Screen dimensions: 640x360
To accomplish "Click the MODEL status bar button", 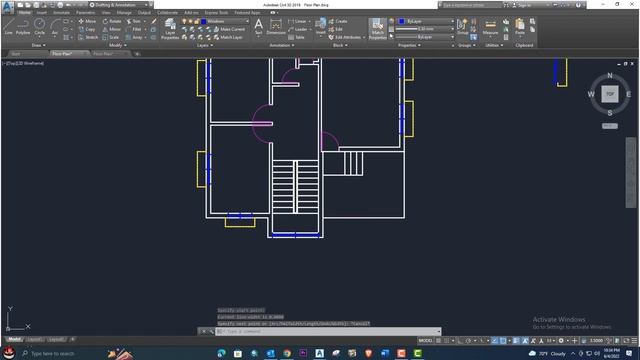I will [425, 340].
